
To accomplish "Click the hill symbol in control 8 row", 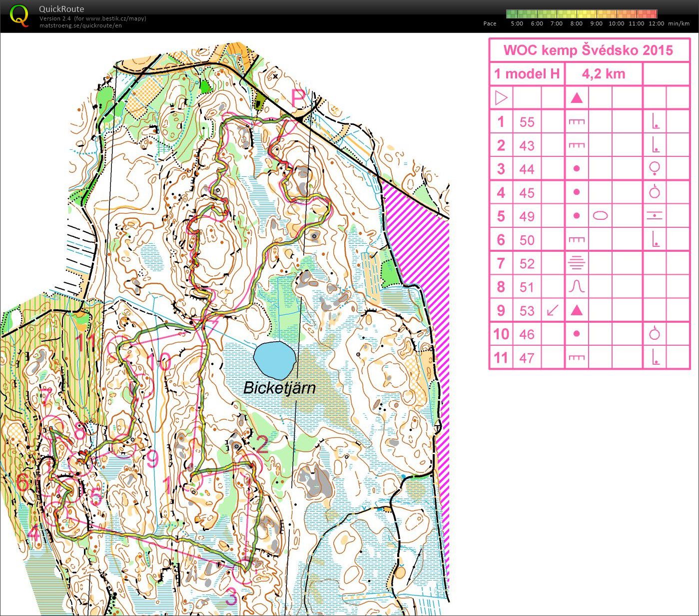I will coord(577,286).
